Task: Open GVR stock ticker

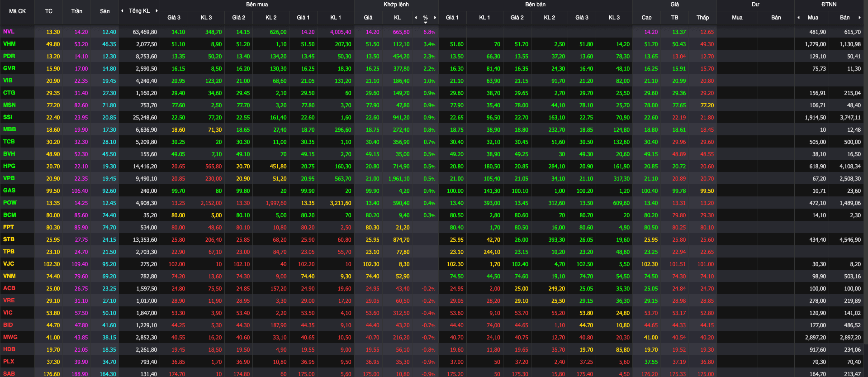Action: click(9, 68)
